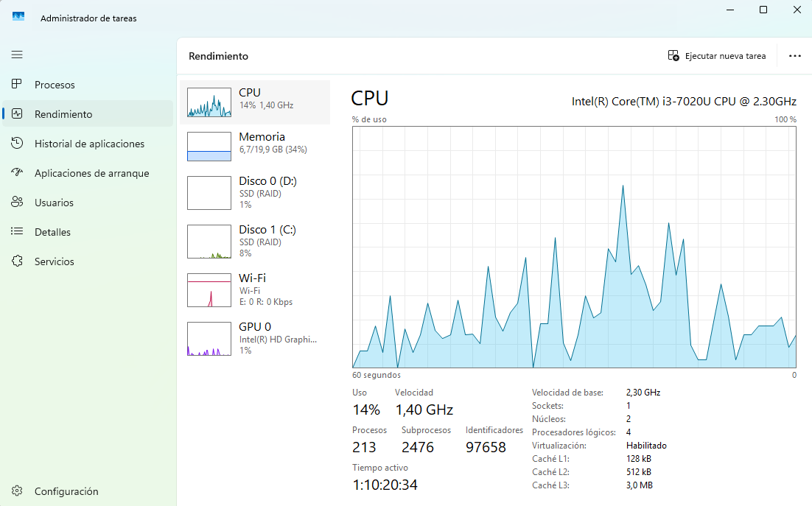Select Disco 1 (C:) resource

[255, 241]
